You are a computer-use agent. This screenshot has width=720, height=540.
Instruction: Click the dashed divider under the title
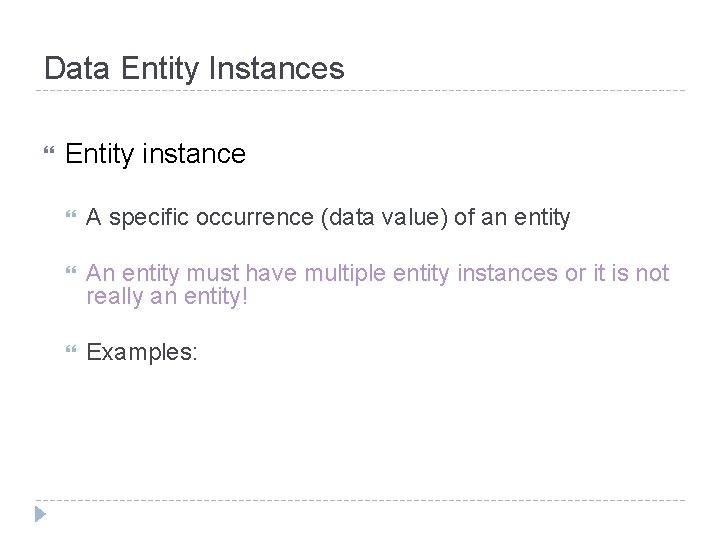360,91
